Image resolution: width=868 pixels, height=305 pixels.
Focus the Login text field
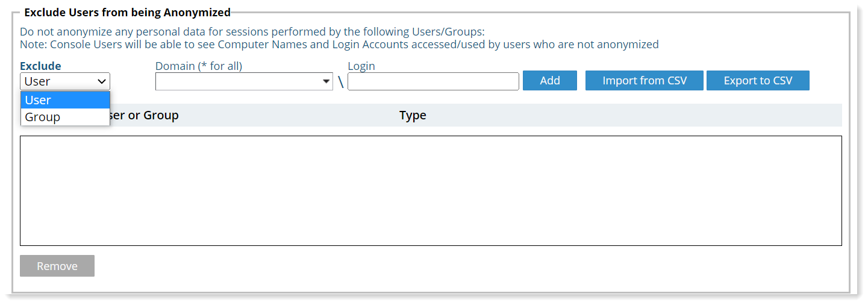pos(433,81)
